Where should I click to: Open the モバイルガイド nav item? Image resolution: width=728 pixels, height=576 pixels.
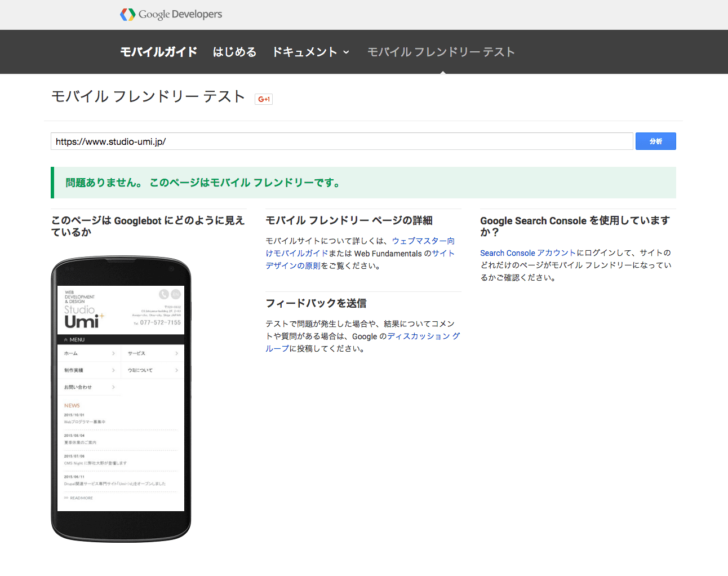tap(159, 52)
